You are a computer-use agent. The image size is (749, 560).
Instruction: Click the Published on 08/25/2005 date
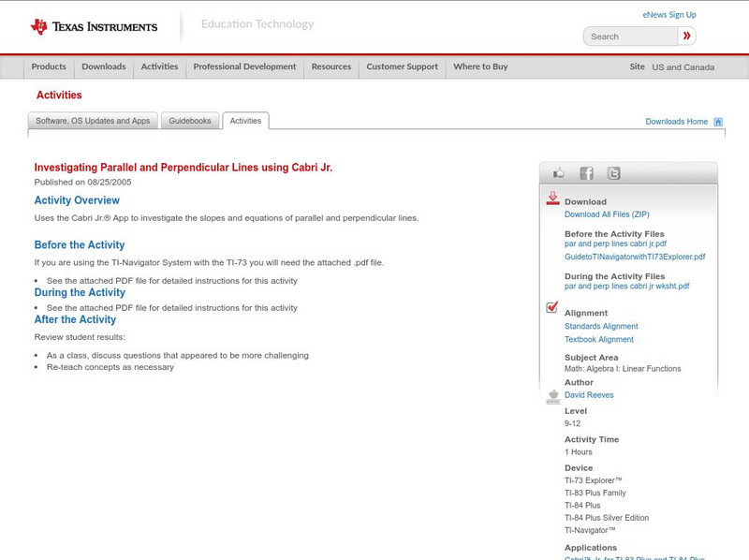[82, 182]
